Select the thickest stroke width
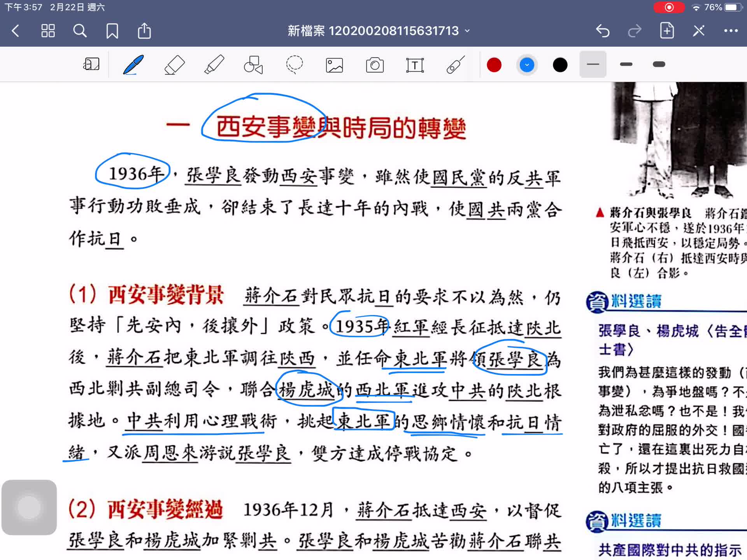The image size is (747, 560). click(x=659, y=65)
